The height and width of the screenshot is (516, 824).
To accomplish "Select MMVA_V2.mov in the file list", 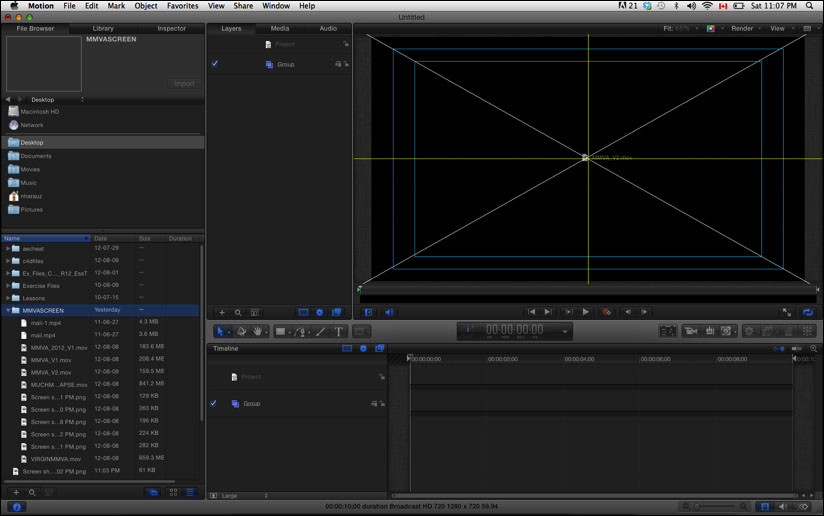I will point(51,372).
